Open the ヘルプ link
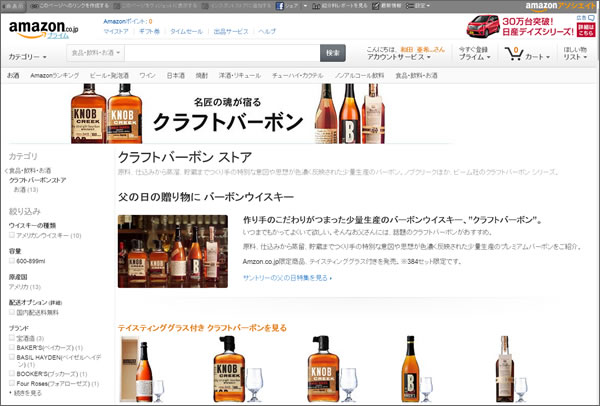600x406 pixels. pos(267,31)
